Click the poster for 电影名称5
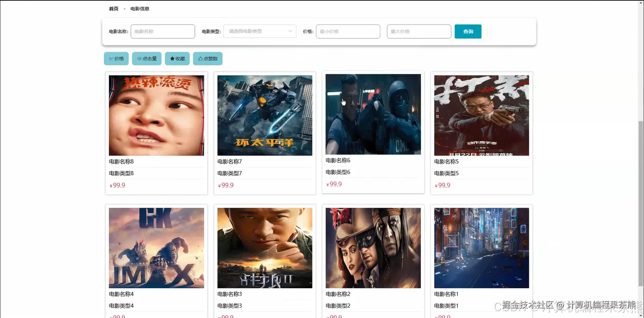Screen dimensions: 644x318 [481, 115]
